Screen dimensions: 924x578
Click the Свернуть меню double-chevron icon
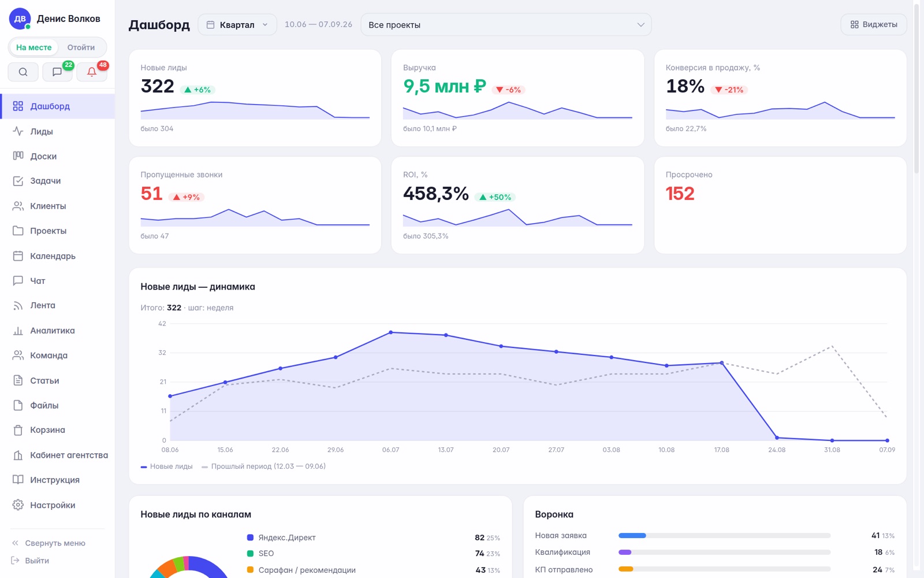pyautogui.click(x=16, y=543)
